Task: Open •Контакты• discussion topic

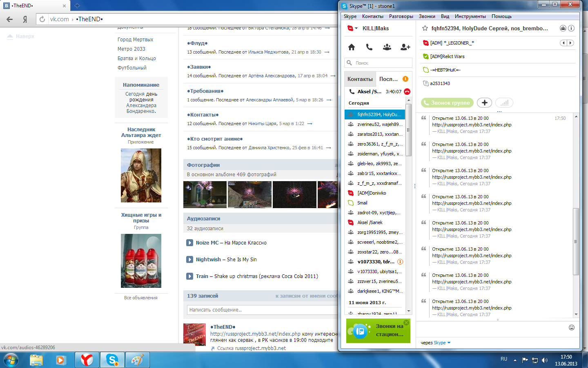Action: pos(203,114)
